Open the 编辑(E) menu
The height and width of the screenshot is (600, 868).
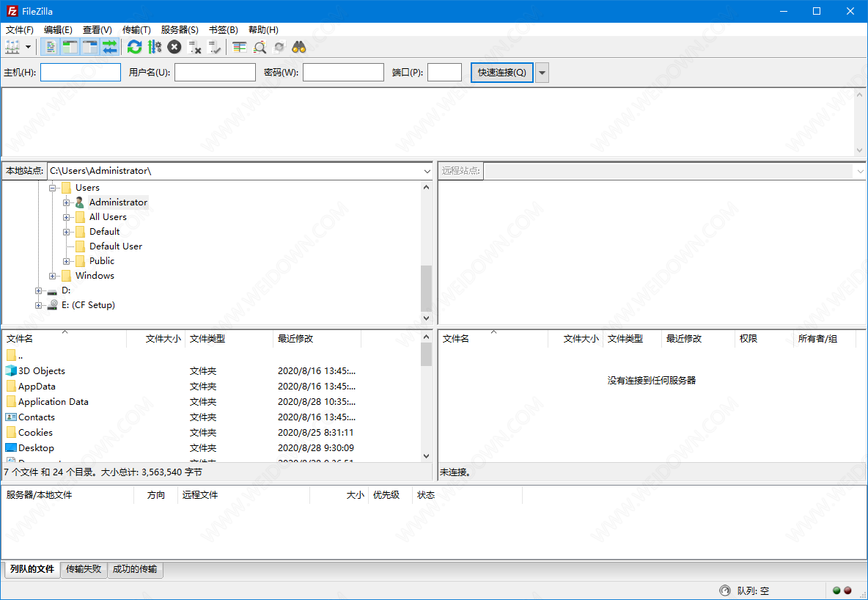(58, 30)
